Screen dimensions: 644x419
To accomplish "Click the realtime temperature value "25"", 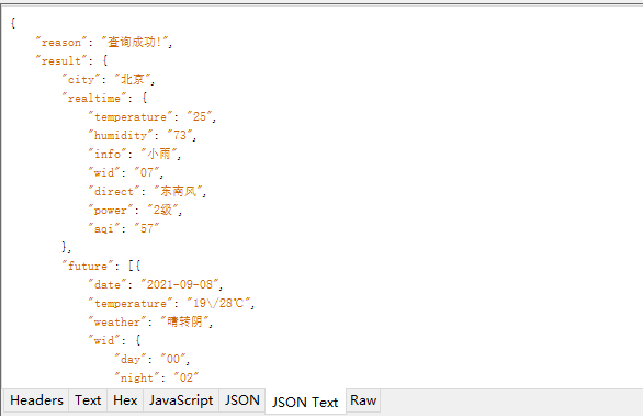I will pyautogui.click(x=200, y=117).
